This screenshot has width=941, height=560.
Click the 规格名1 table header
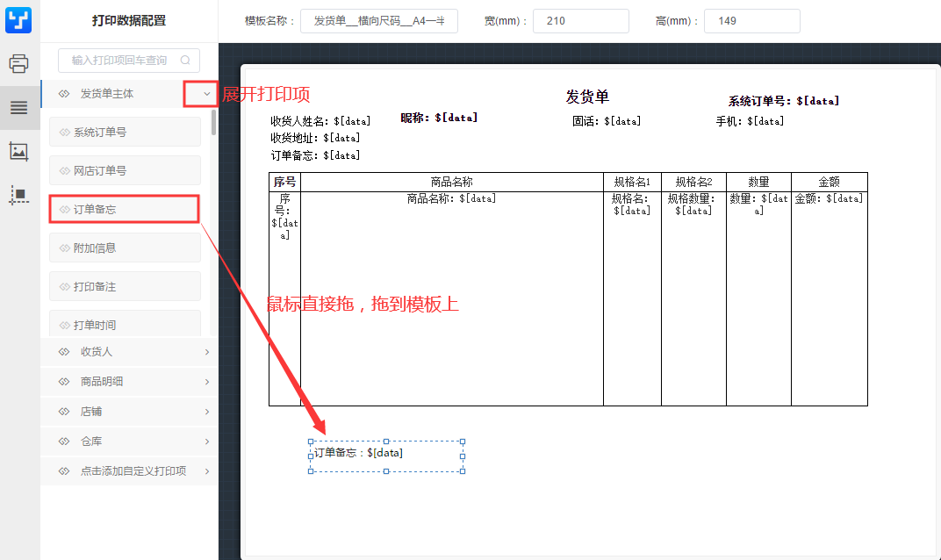click(x=632, y=182)
